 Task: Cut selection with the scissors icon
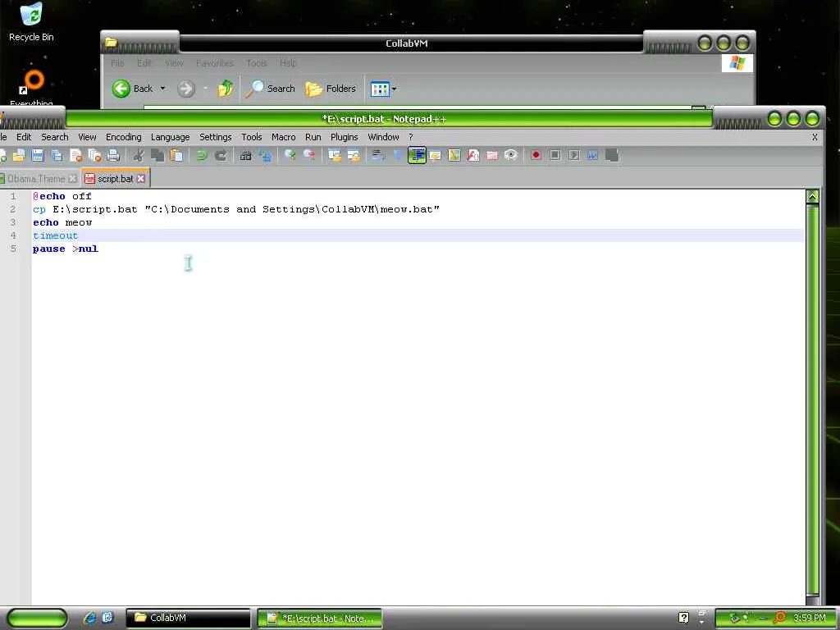coord(139,155)
